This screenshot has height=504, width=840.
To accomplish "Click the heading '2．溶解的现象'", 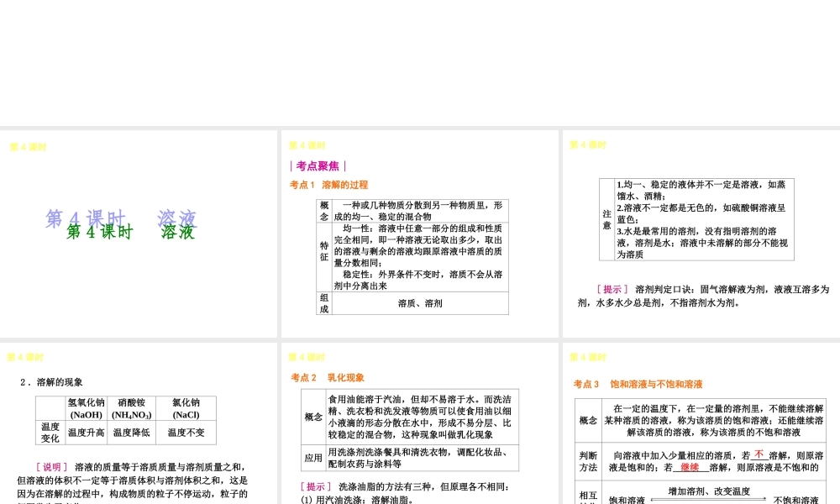I will click(51, 382).
